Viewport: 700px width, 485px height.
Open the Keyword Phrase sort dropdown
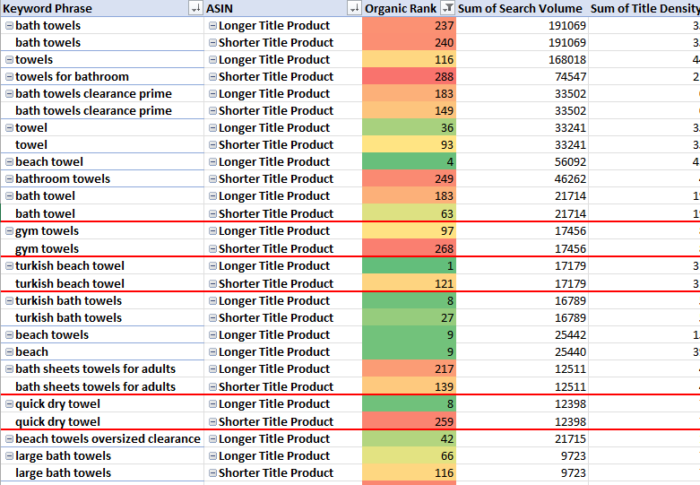[x=196, y=8]
